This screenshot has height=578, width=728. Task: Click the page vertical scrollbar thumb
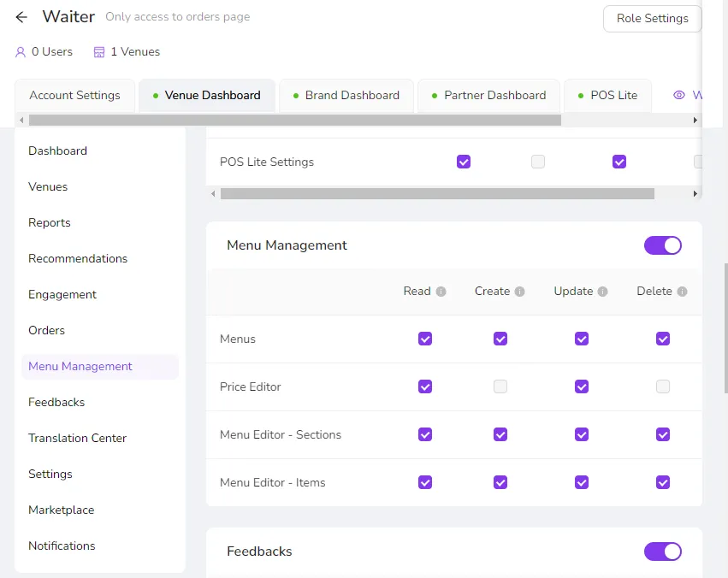pyautogui.click(x=725, y=328)
